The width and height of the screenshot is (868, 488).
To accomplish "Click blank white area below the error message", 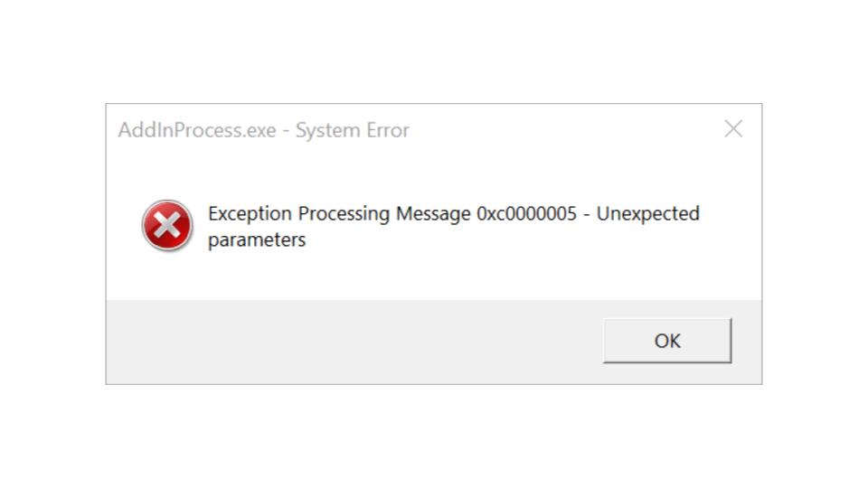I will [434, 277].
